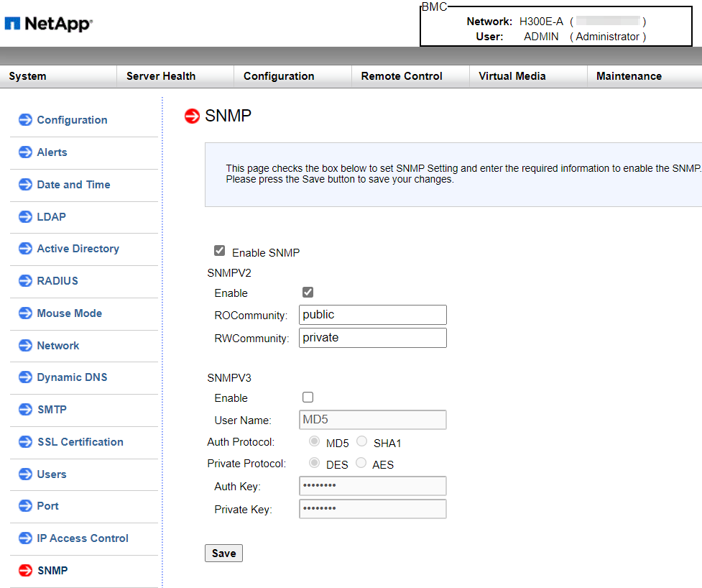Click the arrow icon beside LDAP

(x=26, y=217)
